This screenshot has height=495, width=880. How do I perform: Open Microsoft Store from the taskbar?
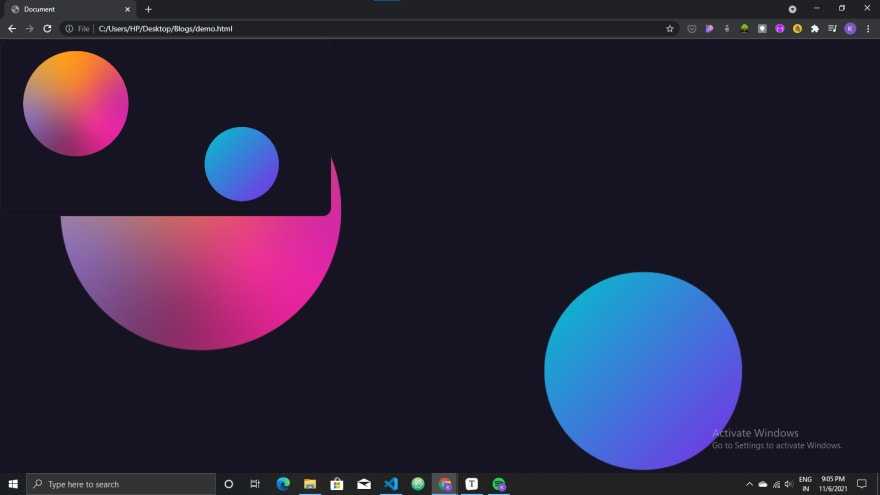click(337, 484)
